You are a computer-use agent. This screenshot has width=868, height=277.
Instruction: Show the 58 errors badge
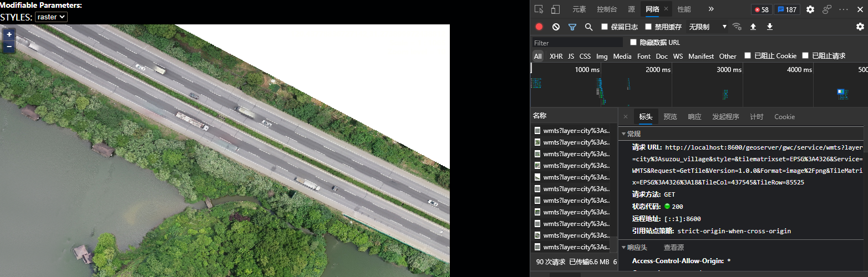[761, 9]
